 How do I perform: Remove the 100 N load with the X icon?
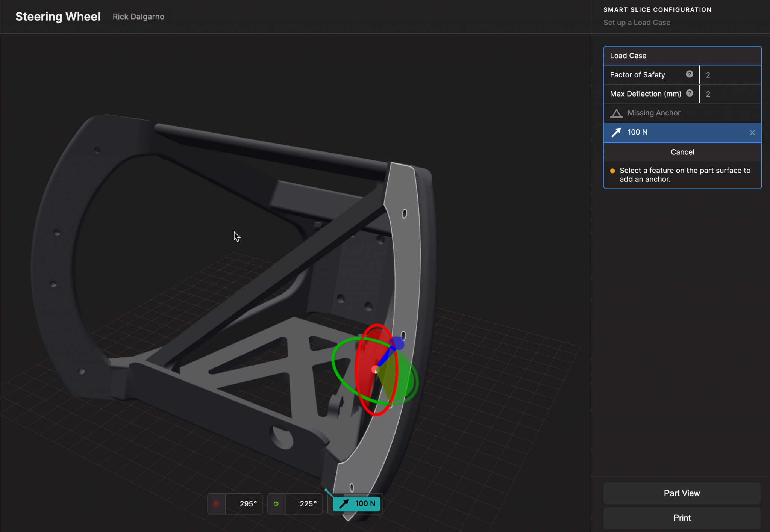(752, 132)
